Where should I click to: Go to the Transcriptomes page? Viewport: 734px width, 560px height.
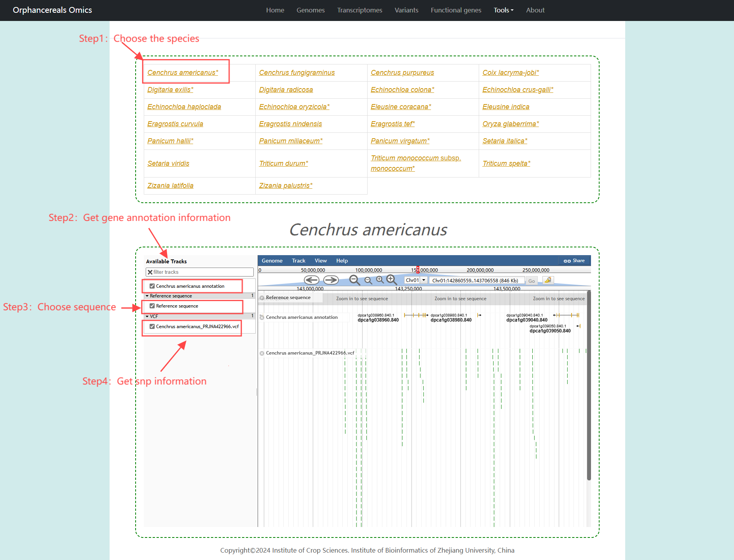[x=359, y=10]
